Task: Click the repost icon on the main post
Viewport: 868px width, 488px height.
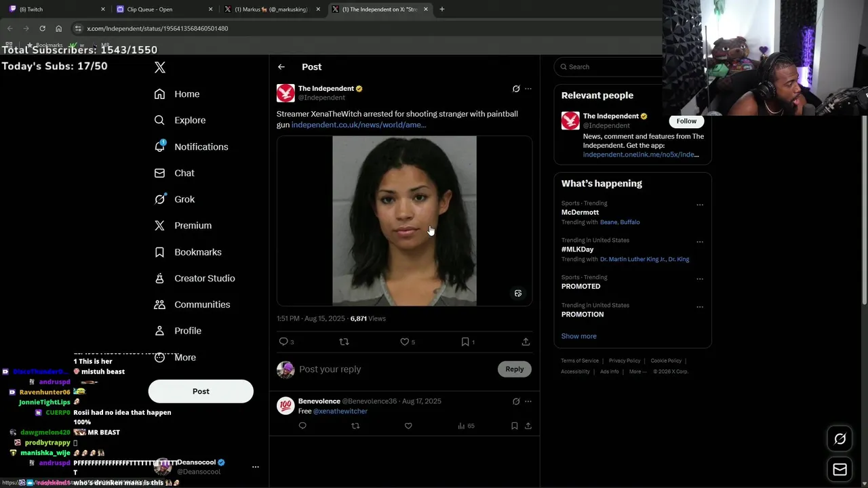Action: tap(344, 342)
